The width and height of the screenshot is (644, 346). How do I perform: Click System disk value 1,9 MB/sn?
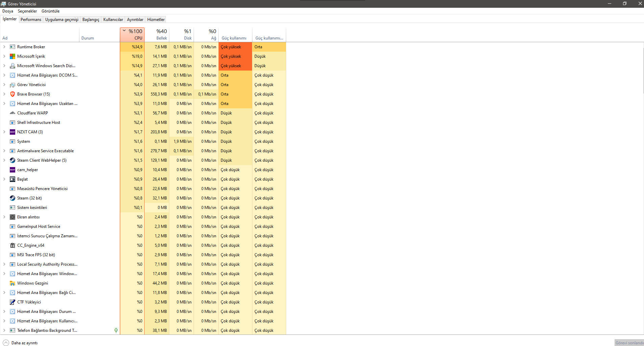point(182,141)
